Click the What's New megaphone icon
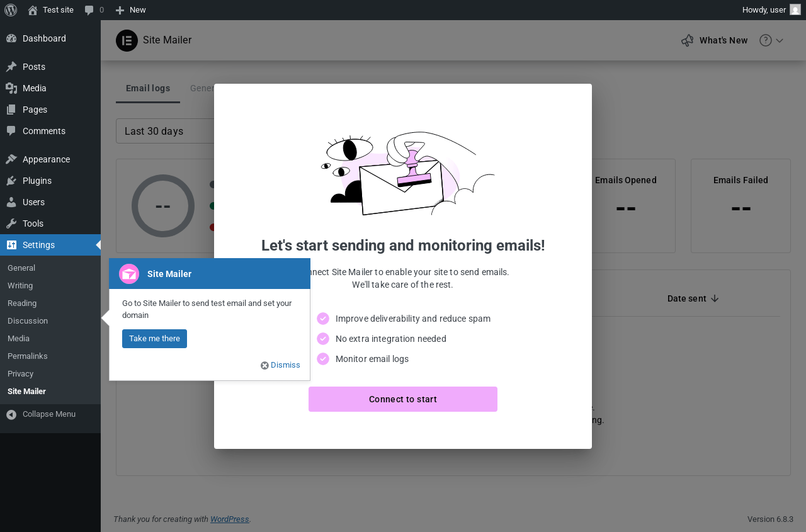The width and height of the screenshot is (806, 532). [x=687, y=40]
